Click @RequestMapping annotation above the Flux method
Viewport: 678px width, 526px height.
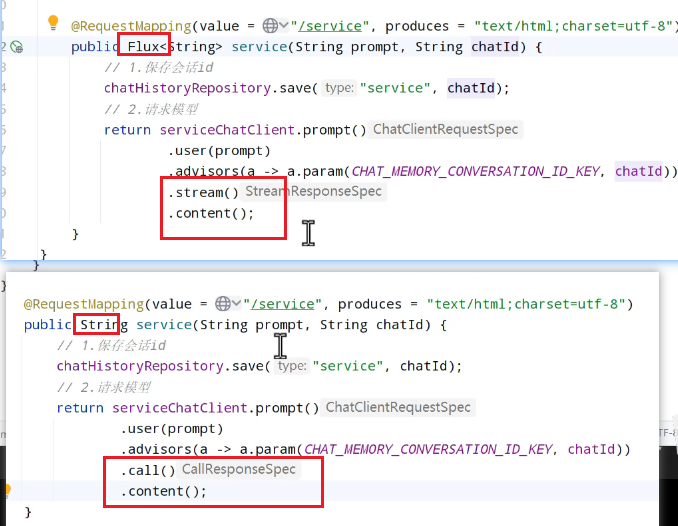(131, 26)
